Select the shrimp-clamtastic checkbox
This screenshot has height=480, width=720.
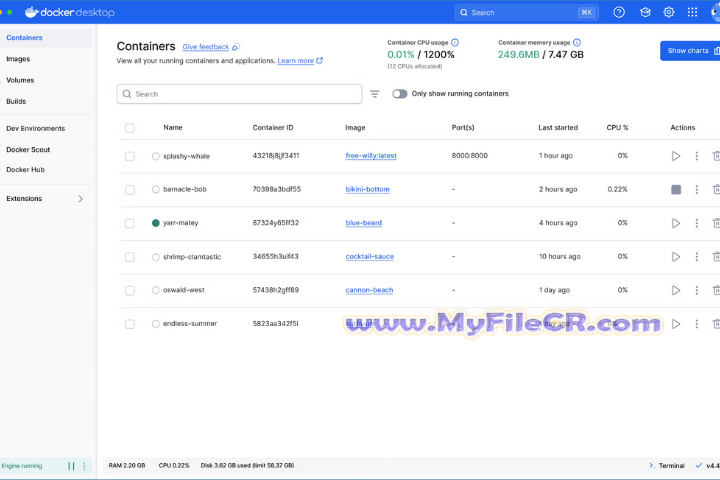click(x=130, y=257)
